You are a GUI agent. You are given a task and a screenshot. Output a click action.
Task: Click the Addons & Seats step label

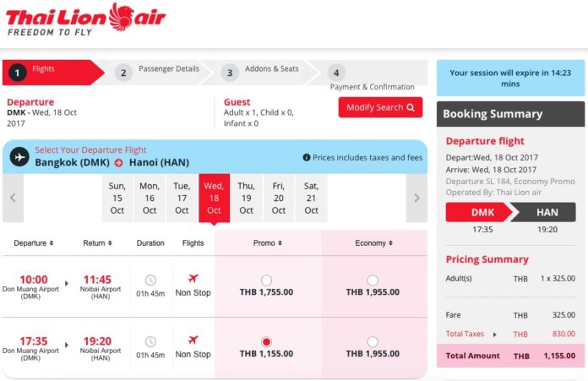pyautogui.click(x=271, y=68)
